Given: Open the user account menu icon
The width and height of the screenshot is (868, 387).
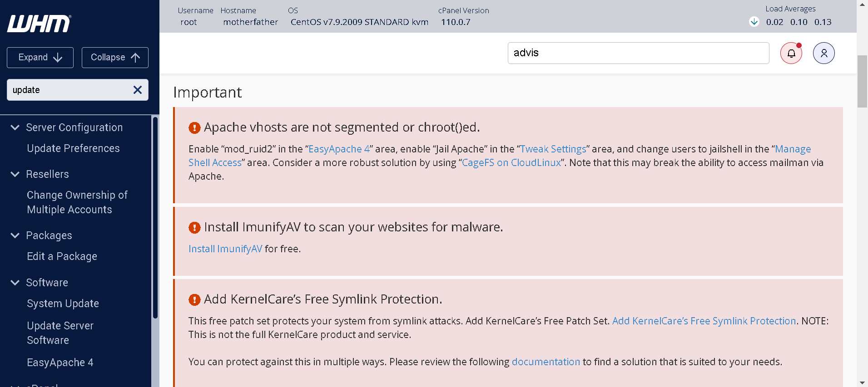Looking at the screenshot, I should pos(823,53).
